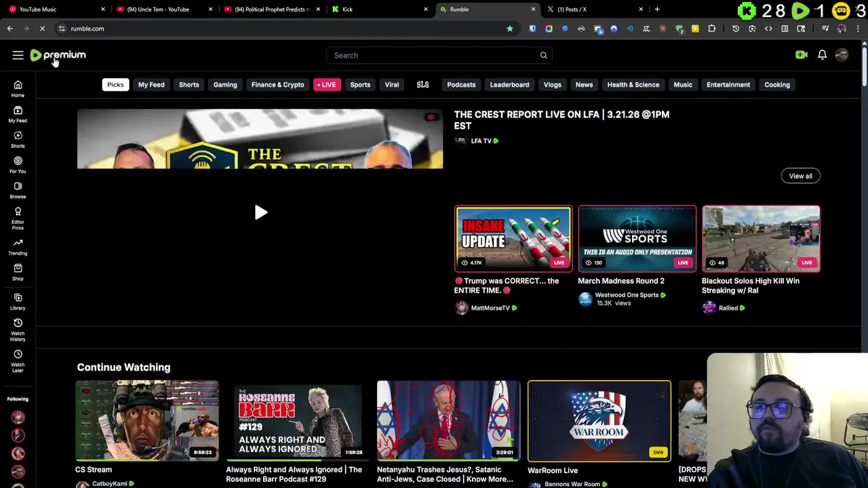Select the Viral category tab
The width and height of the screenshot is (868, 488).
pyautogui.click(x=392, y=85)
